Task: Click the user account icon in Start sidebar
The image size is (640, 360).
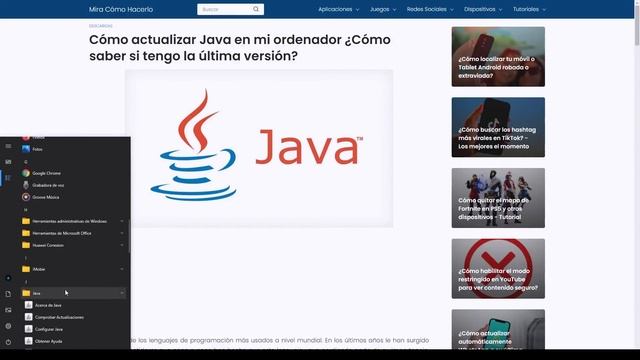Action: [8, 278]
